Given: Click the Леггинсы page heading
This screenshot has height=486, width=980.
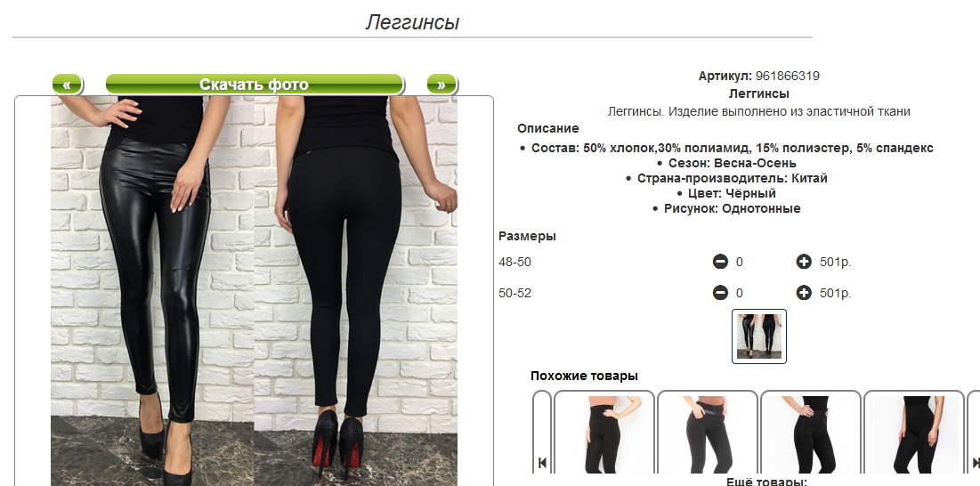Looking at the screenshot, I should [412, 22].
